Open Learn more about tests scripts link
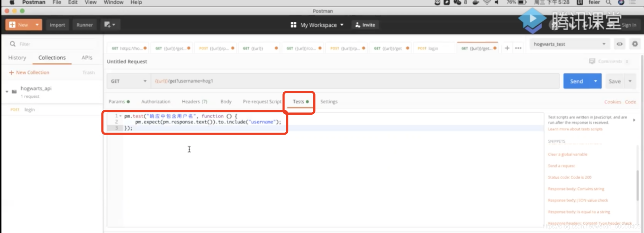 coord(575,129)
